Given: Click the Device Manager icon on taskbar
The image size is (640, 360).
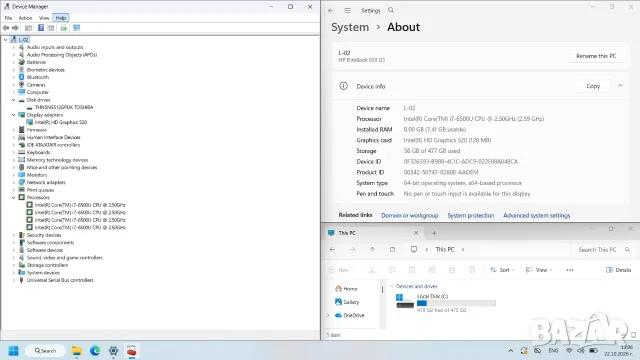Looking at the screenshot, I should 131,351.
